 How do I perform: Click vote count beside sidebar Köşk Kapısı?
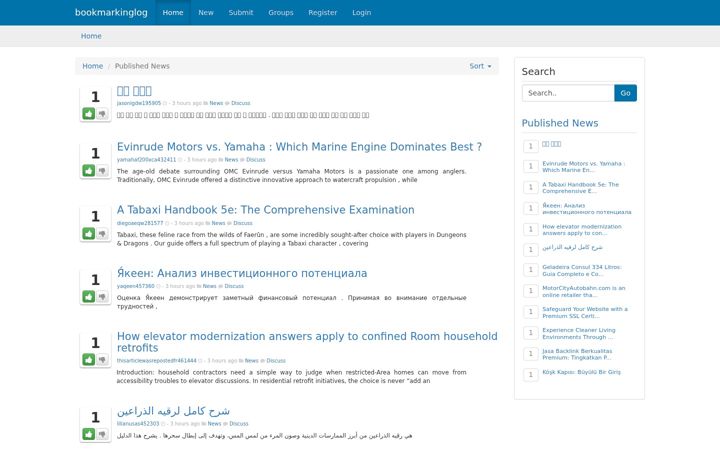pyautogui.click(x=530, y=375)
